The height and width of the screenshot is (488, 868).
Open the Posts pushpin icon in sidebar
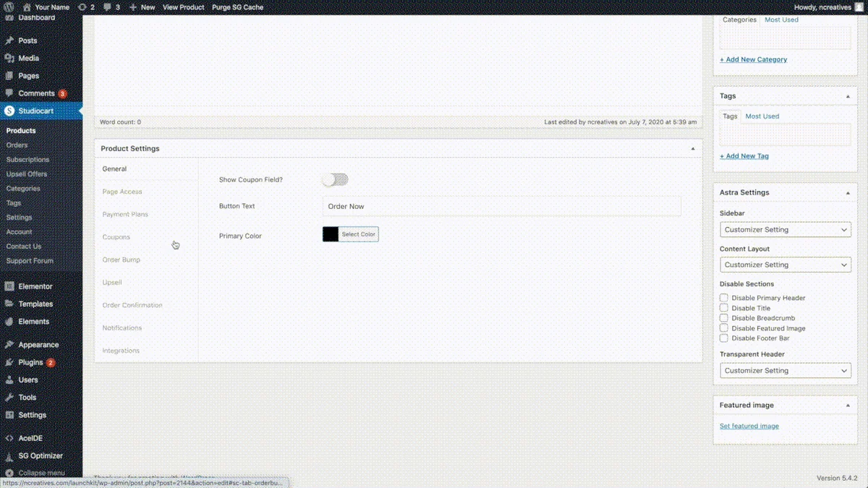[9, 40]
